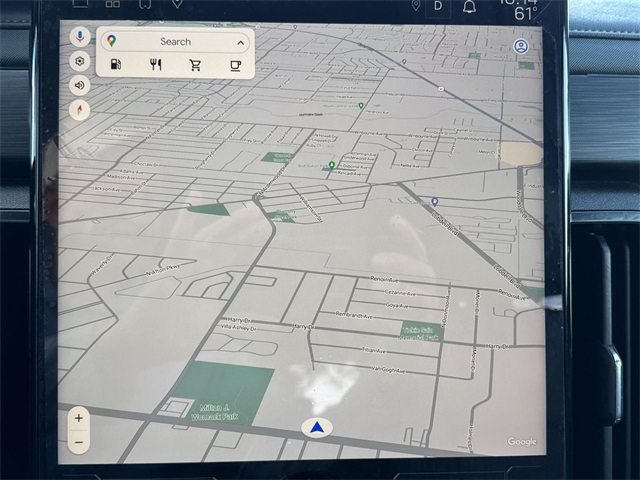This screenshot has width=640, height=480.
Task: Tap the D gear indicator in top bar
Action: [438, 6]
